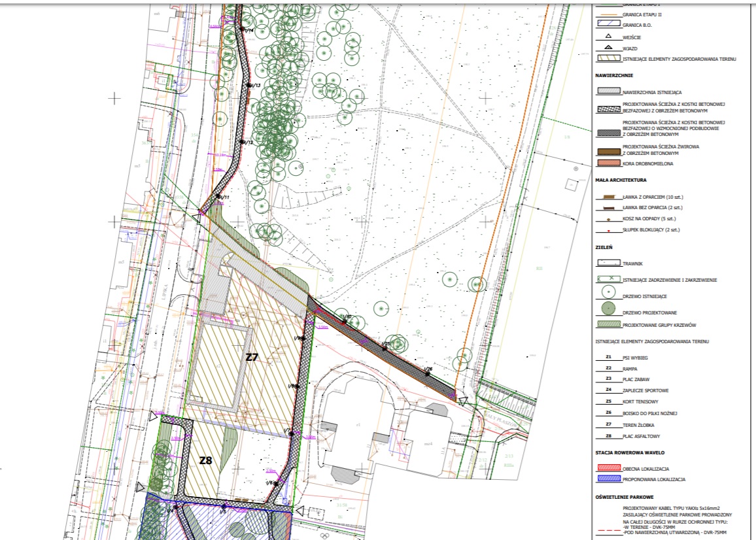Click the ŁAWKA Z OPARCIEM bench symbol
Screen dimensions: 756x540
coord(608,197)
